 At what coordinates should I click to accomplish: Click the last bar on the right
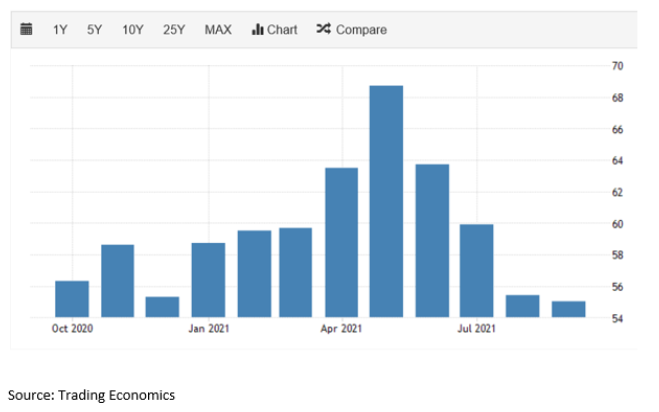tap(569, 309)
